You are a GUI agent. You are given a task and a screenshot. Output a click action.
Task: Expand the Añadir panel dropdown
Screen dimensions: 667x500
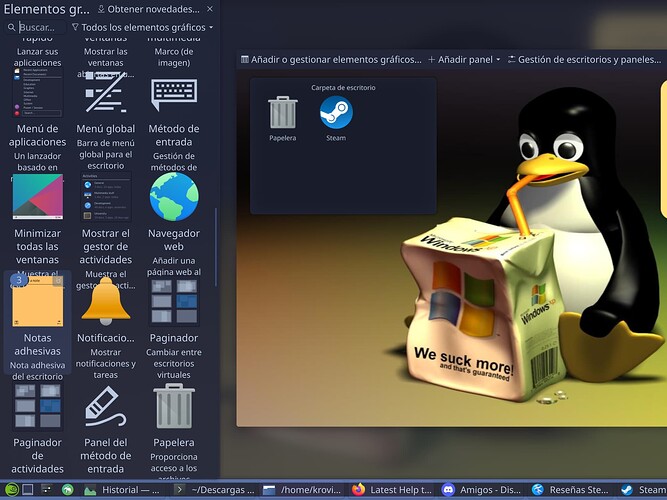click(464, 60)
